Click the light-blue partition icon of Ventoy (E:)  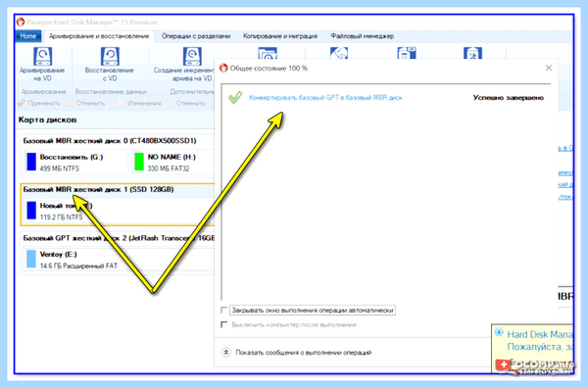31,259
